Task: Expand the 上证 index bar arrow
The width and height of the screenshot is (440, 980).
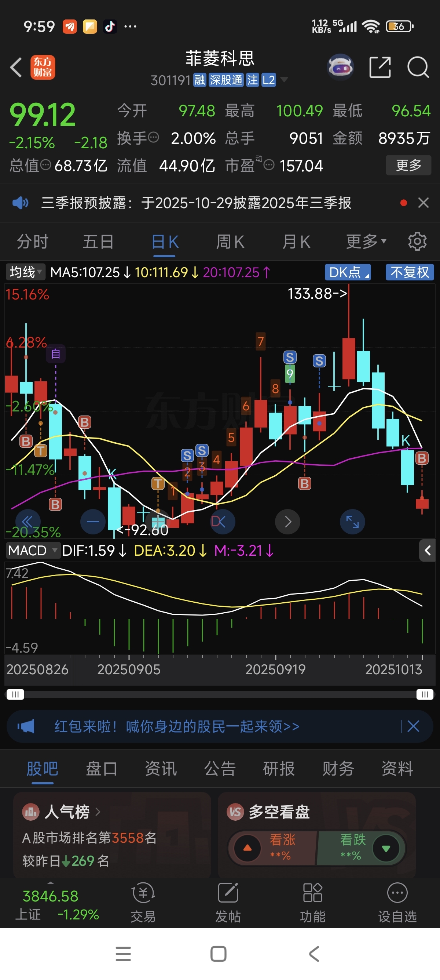Action: 50,883
